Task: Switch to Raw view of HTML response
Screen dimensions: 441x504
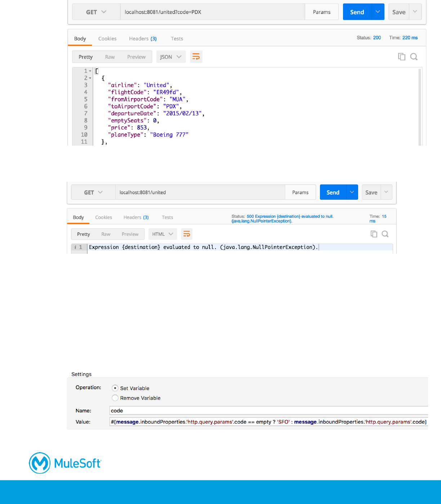Action: (106, 234)
